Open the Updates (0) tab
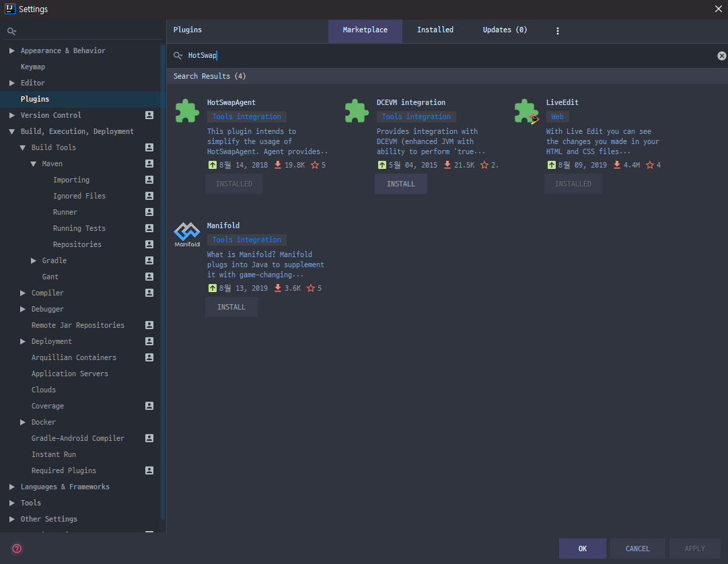The image size is (728, 564). (505, 31)
